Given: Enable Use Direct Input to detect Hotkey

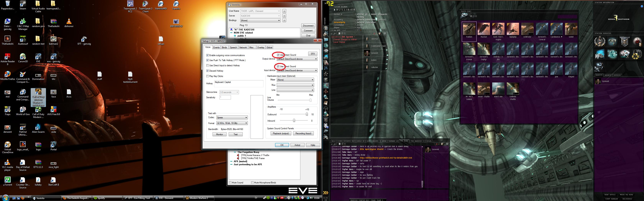Looking at the screenshot, I should (208, 65).
